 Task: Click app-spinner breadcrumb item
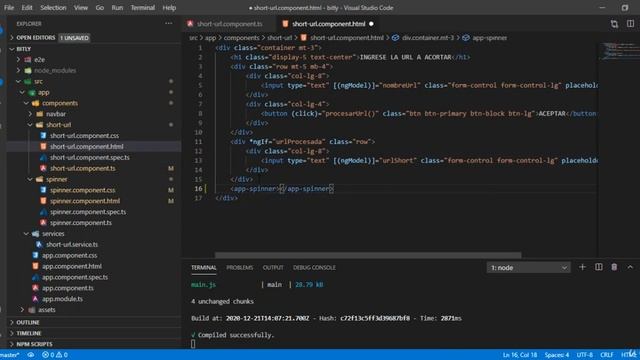489,38
